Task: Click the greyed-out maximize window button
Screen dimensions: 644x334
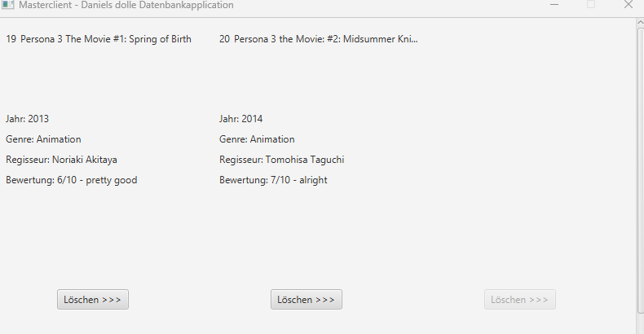Action: pyautogui.click(x=591, y=5)
